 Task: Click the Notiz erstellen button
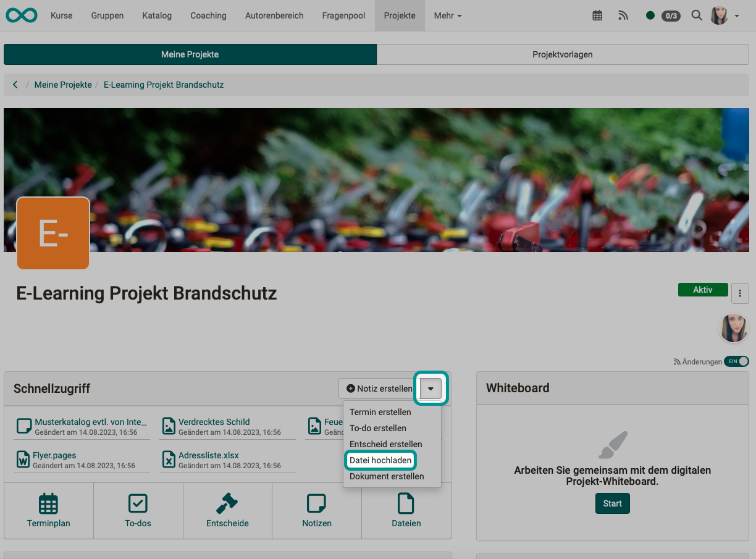coord(379,389)
